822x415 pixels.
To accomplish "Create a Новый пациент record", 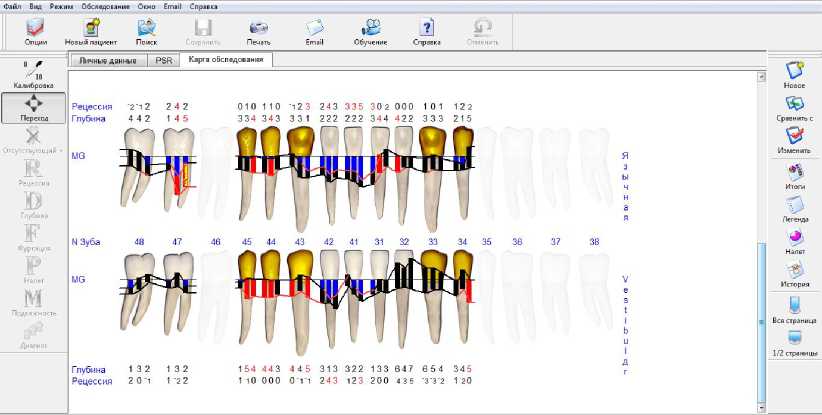I will coord(91,30).
